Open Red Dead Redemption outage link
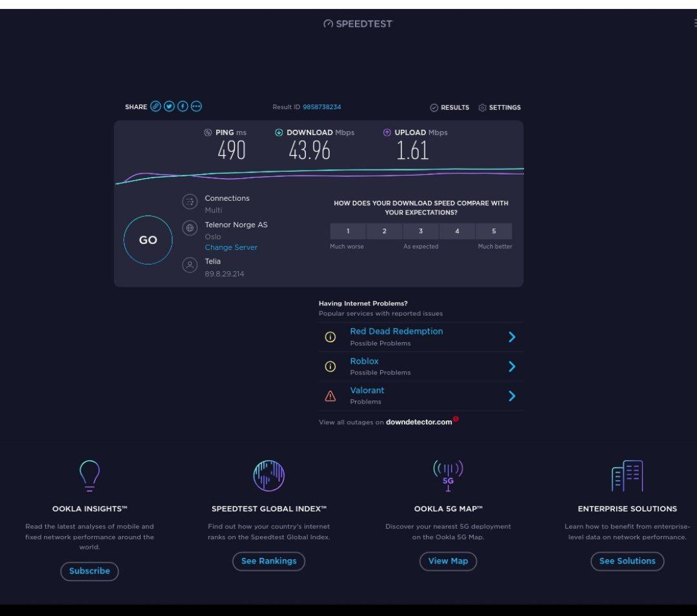Image resolution: width=697 pixels, height=616 pixels. 396,331
